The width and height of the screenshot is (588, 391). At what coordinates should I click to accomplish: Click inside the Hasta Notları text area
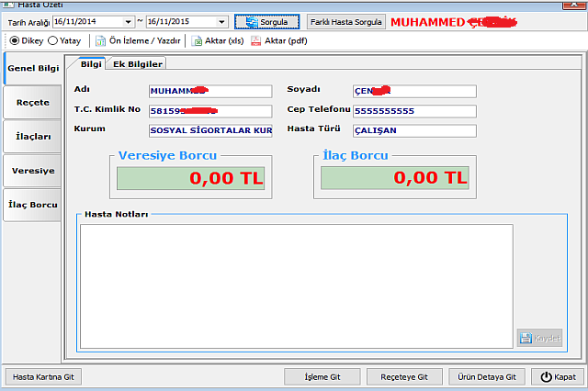294,285
